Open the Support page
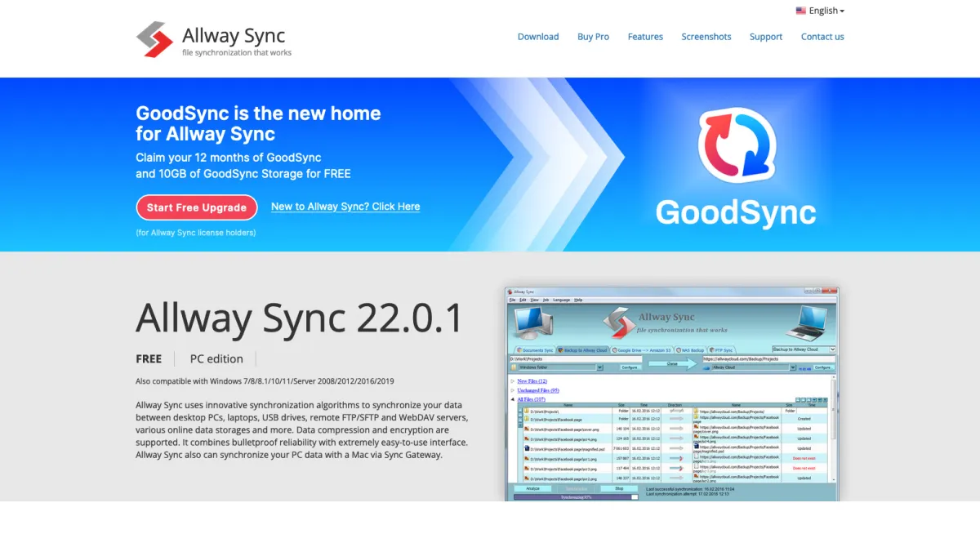 pos(766,37)
